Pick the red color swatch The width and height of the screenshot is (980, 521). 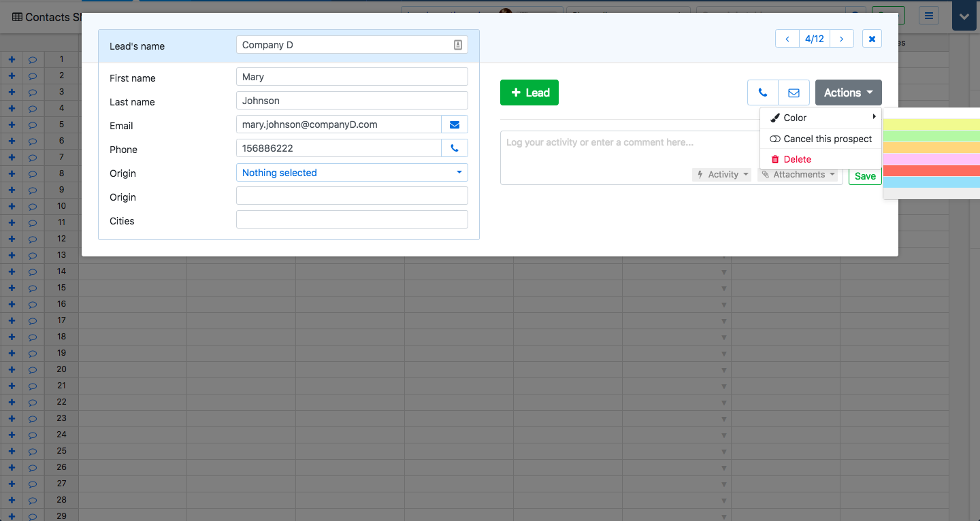pyautogui.click(x=931, y=171)
